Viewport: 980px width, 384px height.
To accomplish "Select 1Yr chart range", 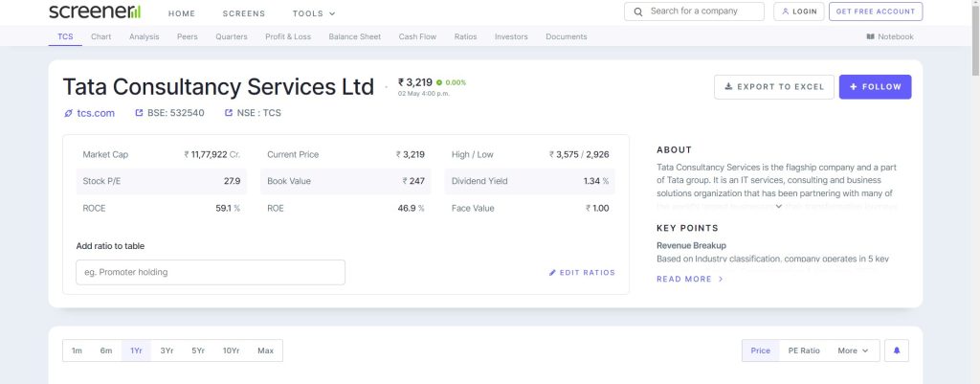I will pyautogui.click(x=136, y=350).
